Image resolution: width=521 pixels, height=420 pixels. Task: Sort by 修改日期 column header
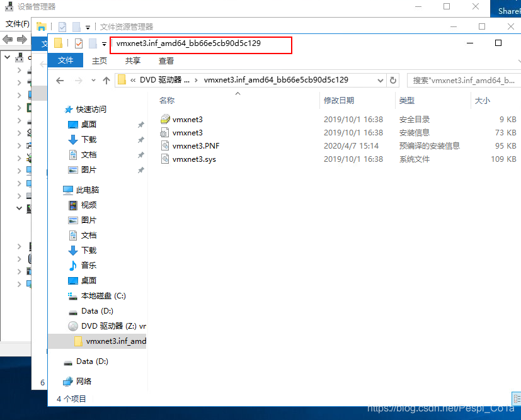click(338, 100)
